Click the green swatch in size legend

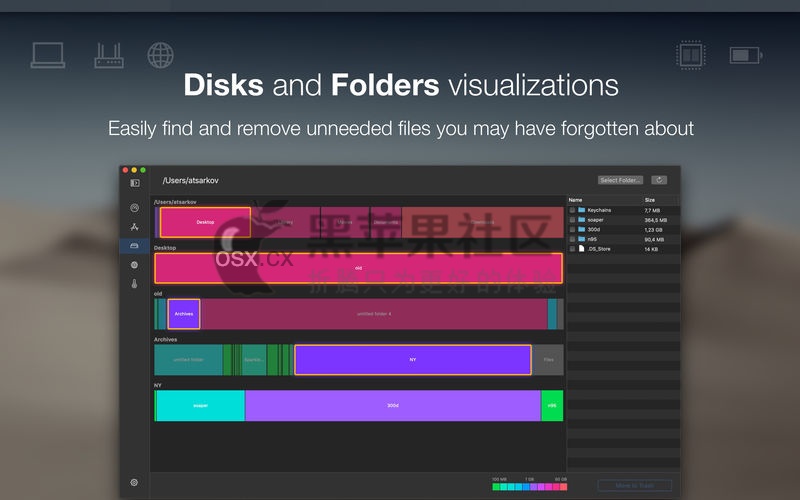coord(496,487)
